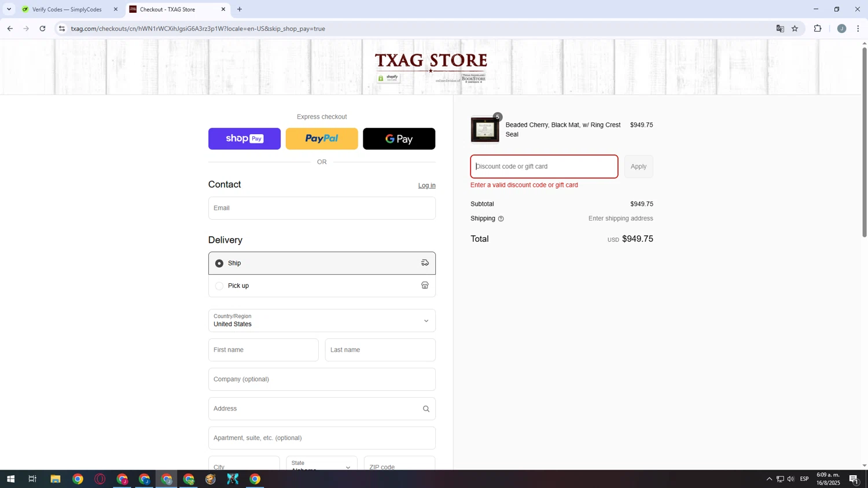Viewport: 868px width, 488px height.
Task: Click the ZIP code field
Action: (x=399, y=464)
